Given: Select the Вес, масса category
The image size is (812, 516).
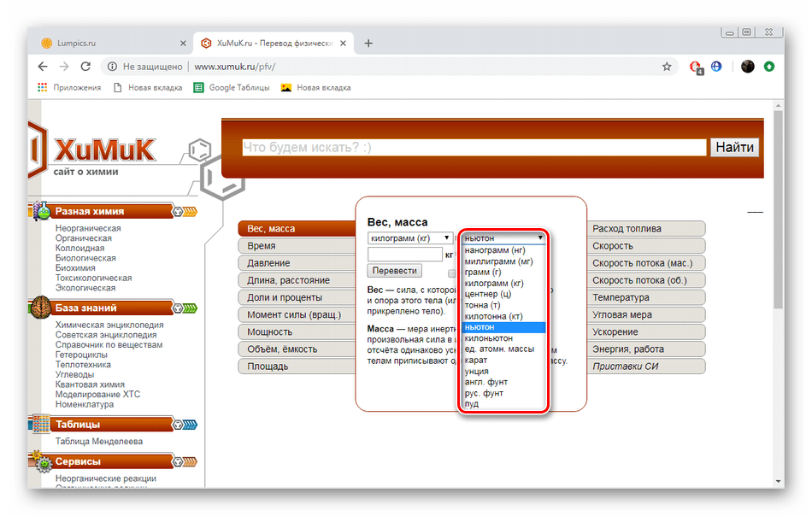Looking at the screenshot, I should pyautogui.click(x=297, y=229).
